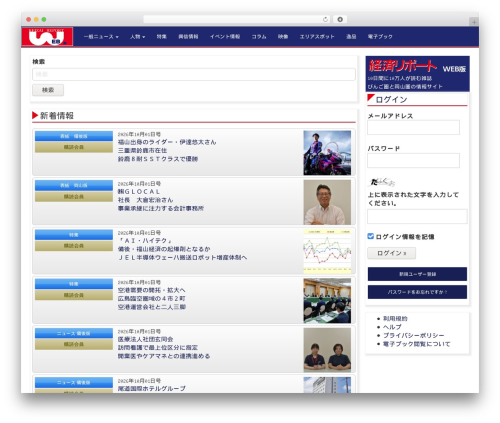Open article 尾道国際ホテルグループ headline
The height and width of the screenshot is (423, 500).
(x=152, y=389)
